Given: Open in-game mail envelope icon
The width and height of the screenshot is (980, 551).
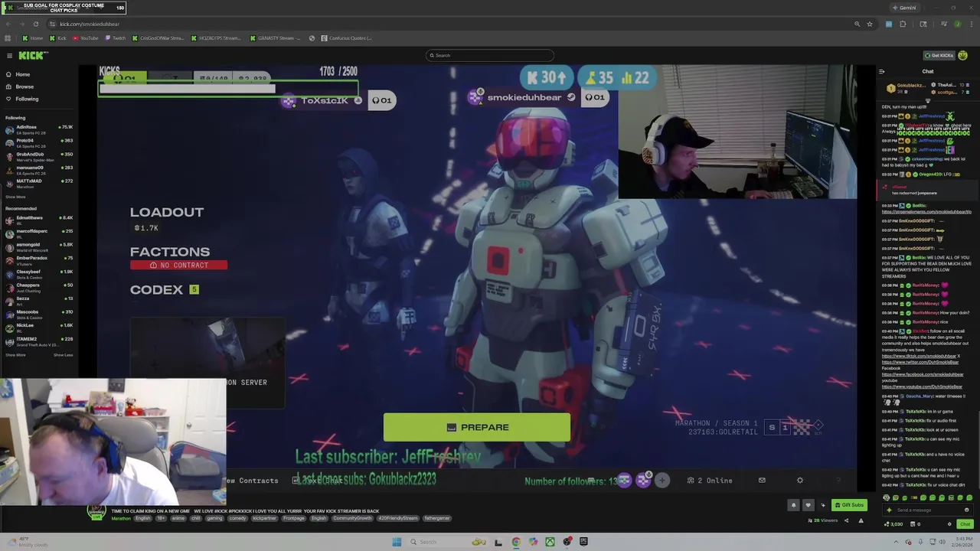Looking at the screenshot, I should pos(762,481).
